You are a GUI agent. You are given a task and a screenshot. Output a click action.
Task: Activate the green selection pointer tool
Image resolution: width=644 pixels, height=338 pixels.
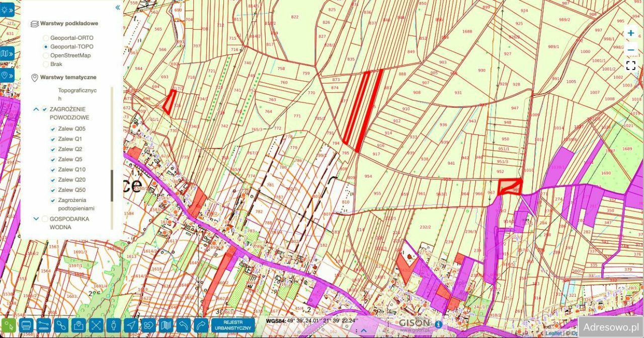click(9, 326)
